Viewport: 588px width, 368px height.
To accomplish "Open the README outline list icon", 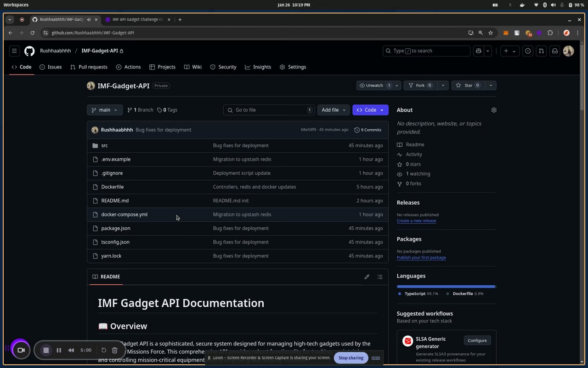I will (x=380, y=277).
